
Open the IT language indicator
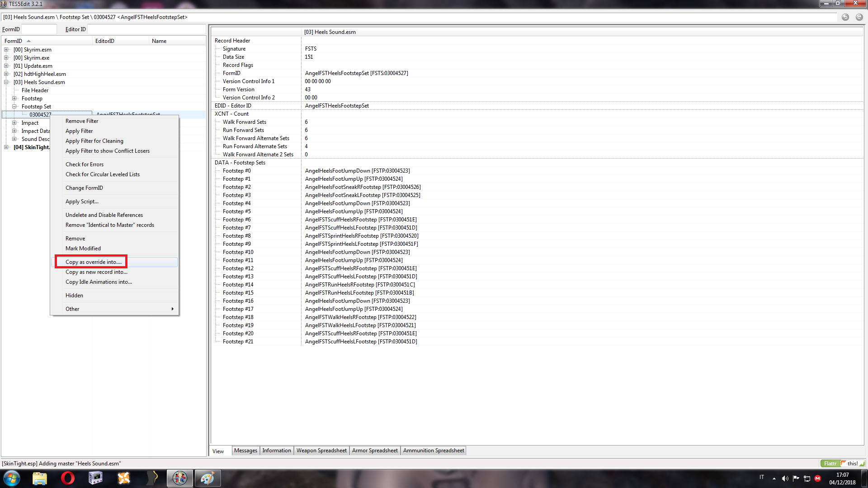point(762,477)
